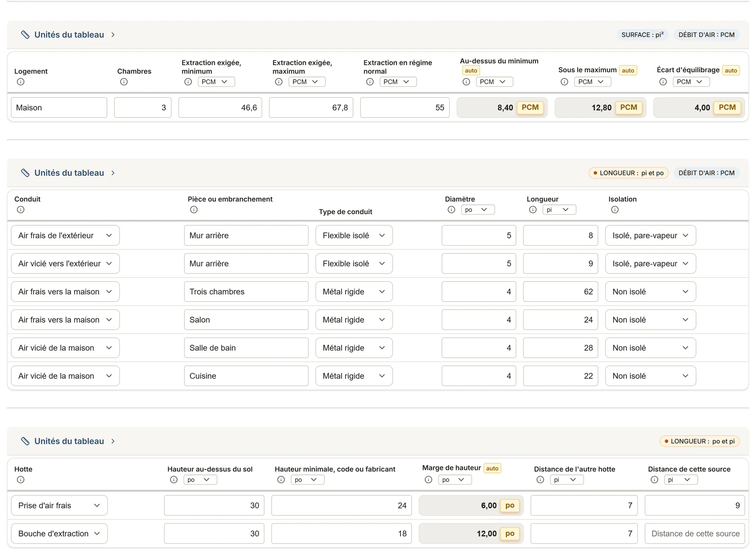Click the info icon under Hotte
This screenshot has width=756, height=555.
click(21, 479)
